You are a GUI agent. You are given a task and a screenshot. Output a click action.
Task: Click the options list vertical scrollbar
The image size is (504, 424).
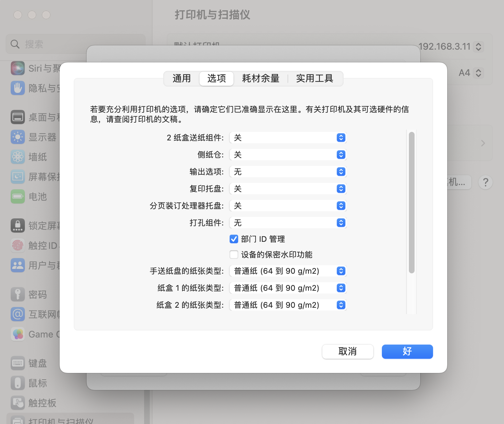click(x=412, y=202)
